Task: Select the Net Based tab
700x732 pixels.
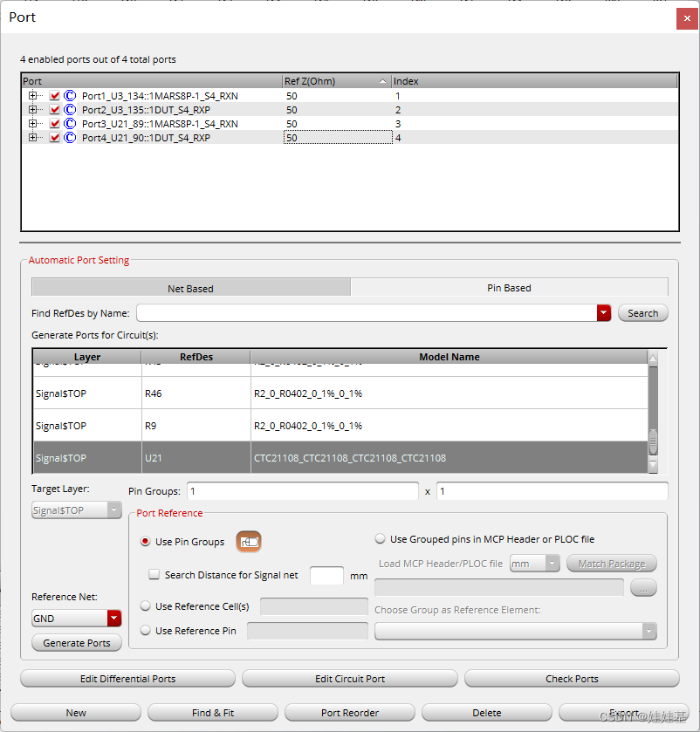Action: (190, 287)
